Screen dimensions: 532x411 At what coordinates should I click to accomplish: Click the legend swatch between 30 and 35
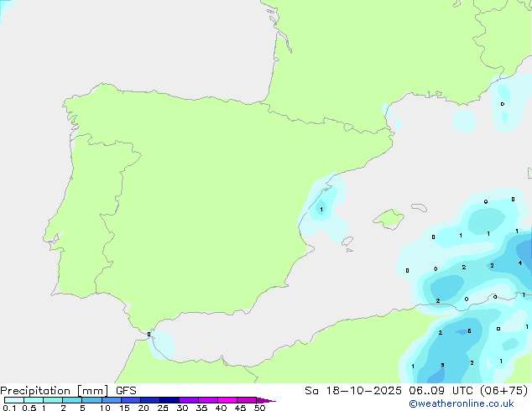[189, 400]
